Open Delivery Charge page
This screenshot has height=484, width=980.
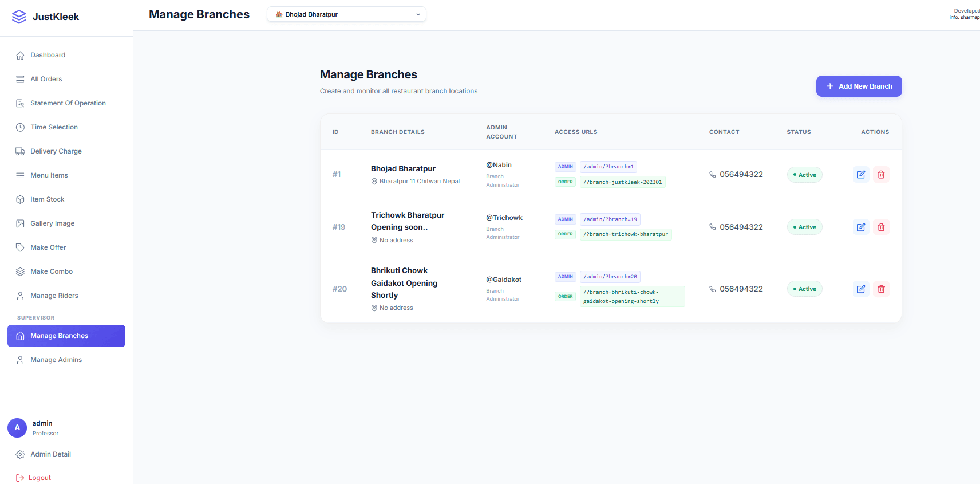66,151
